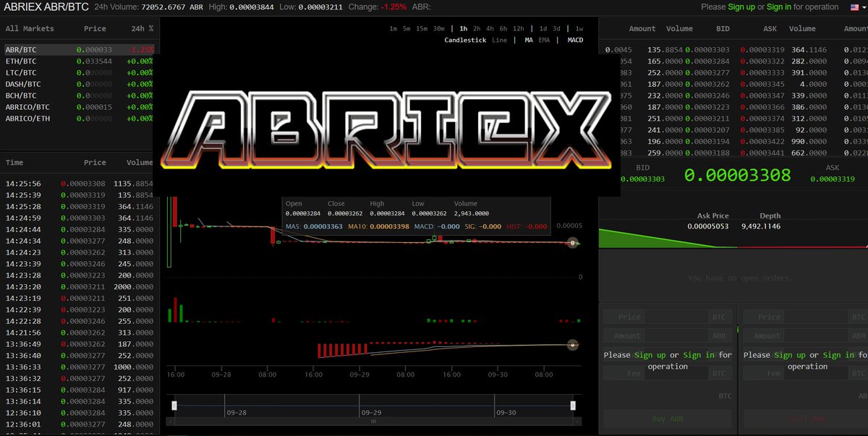Click the 13:36:33 trade history row

pyautogui.click(x=80, y=367)
